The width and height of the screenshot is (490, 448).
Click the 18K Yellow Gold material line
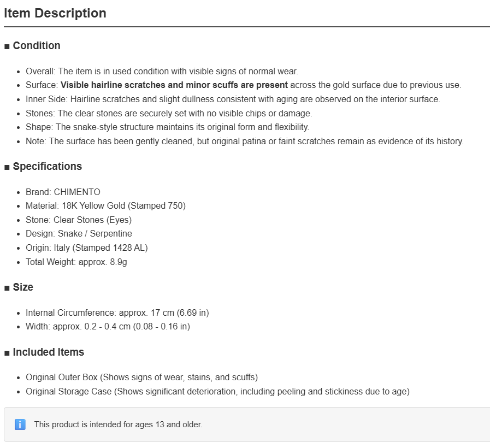pos(105,206)
